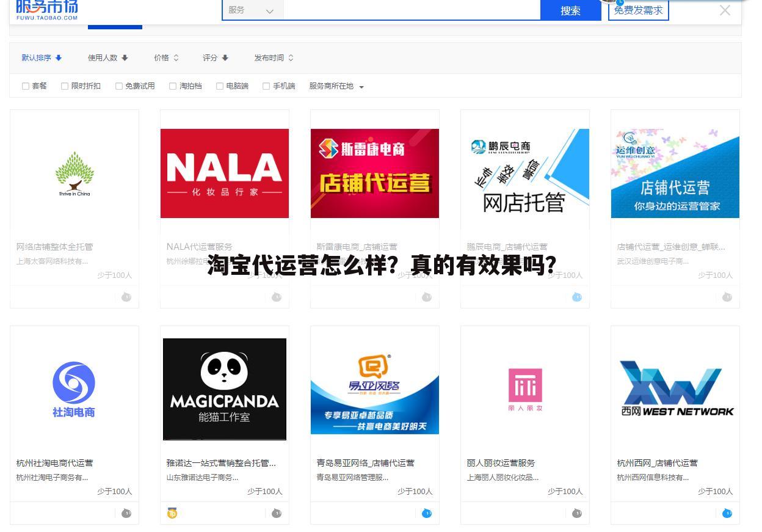Click into the search input field
Screen dimensions: 762x532
tap(412, 10)
